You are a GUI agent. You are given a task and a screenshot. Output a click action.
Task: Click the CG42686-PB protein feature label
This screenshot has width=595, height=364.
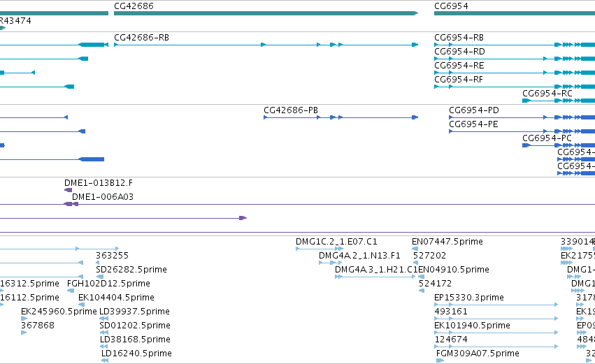click(291, 110)
